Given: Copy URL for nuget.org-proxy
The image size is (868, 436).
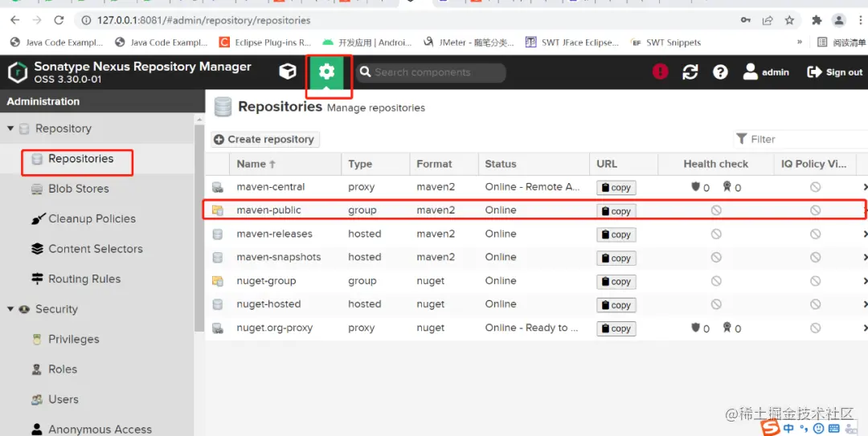Looking at the screenshot, I should coord(616,328).
